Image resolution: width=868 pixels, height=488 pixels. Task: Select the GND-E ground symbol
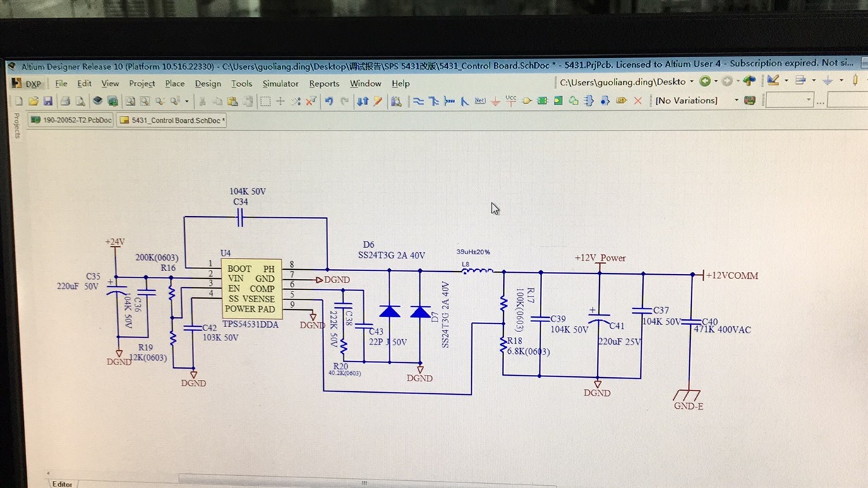688,399
